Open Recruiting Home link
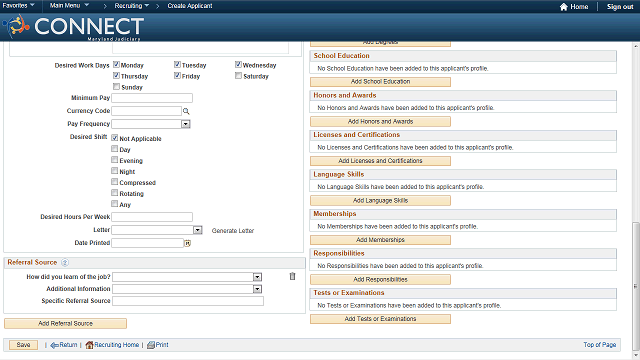640x360 pixels. 112,345
